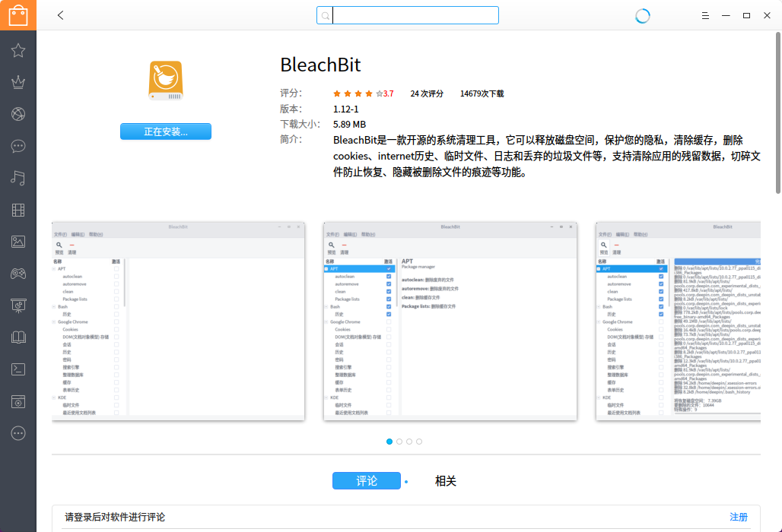Open the video apps category icon
Viewport: 782px width, 532px height.
pyautogui.click(x=18, y=210)
